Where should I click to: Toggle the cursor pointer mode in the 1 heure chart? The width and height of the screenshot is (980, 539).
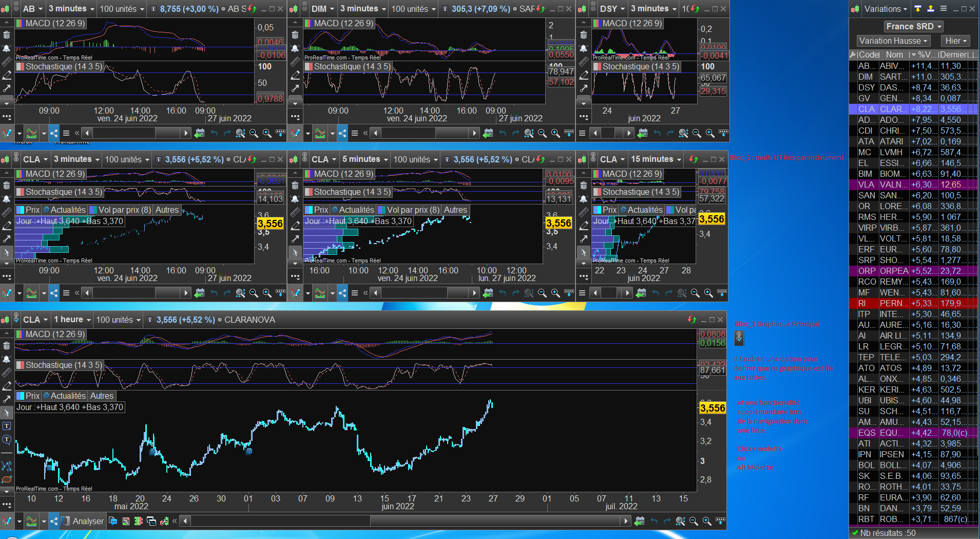[x=7, y=413]
